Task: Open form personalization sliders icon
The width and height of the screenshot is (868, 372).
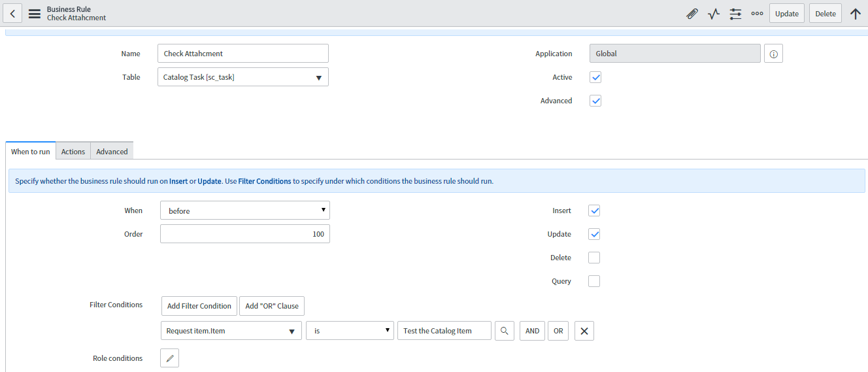Action: coord(735,14)
